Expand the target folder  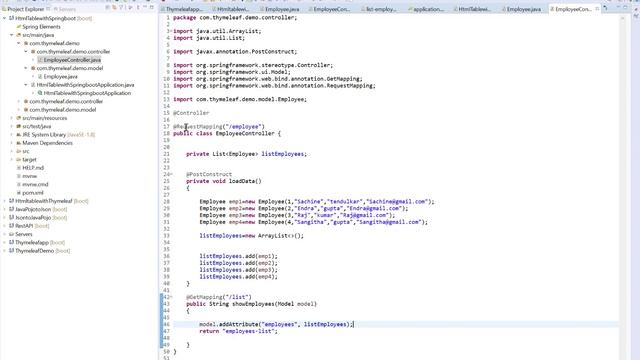[x=12, y=160]
